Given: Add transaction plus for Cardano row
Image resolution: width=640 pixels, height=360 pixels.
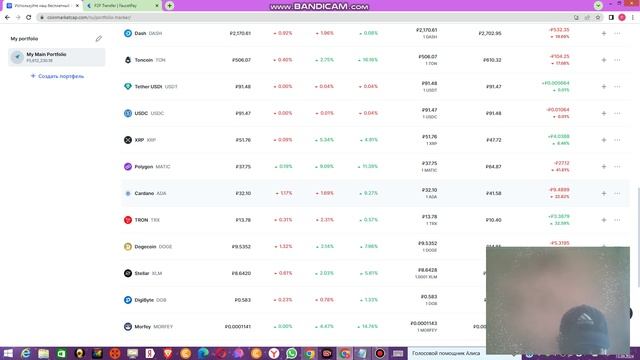Looking at the screenshot, I should 604,193.
